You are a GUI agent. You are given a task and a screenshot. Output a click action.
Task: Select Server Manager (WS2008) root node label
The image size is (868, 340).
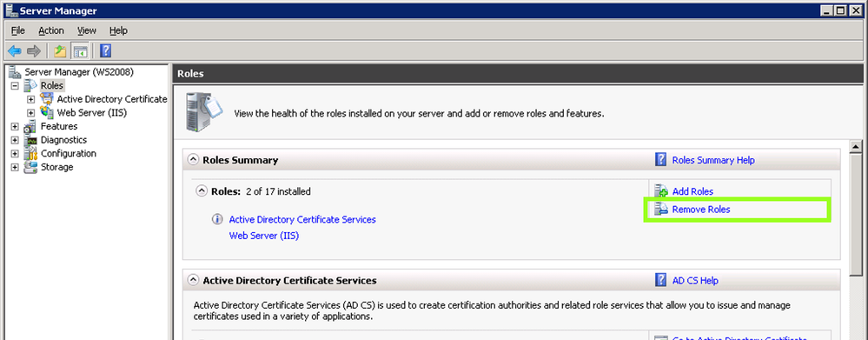[x=79, y=72]
